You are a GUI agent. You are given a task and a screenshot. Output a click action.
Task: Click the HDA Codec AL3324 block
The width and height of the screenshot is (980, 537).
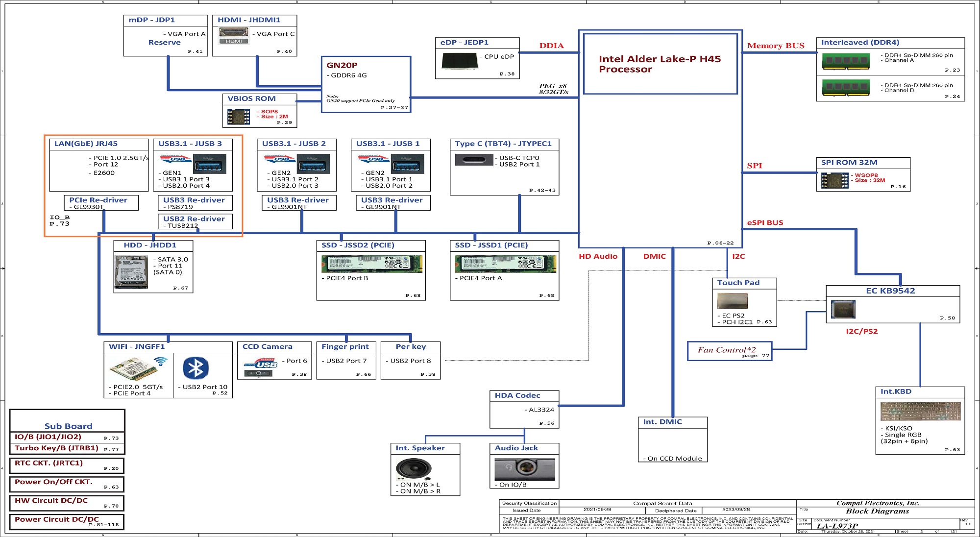(524, 409)
